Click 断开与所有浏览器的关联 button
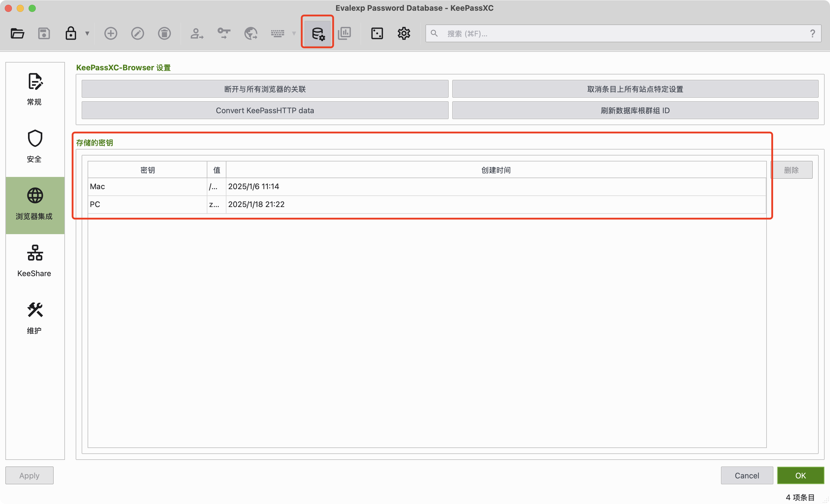 (x=265, y=89)
